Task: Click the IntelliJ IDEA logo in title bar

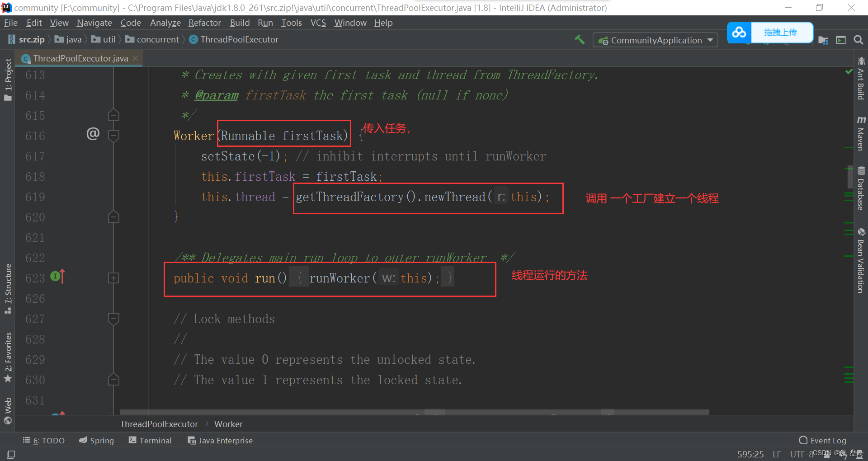Action: click(x=6, y=8)
